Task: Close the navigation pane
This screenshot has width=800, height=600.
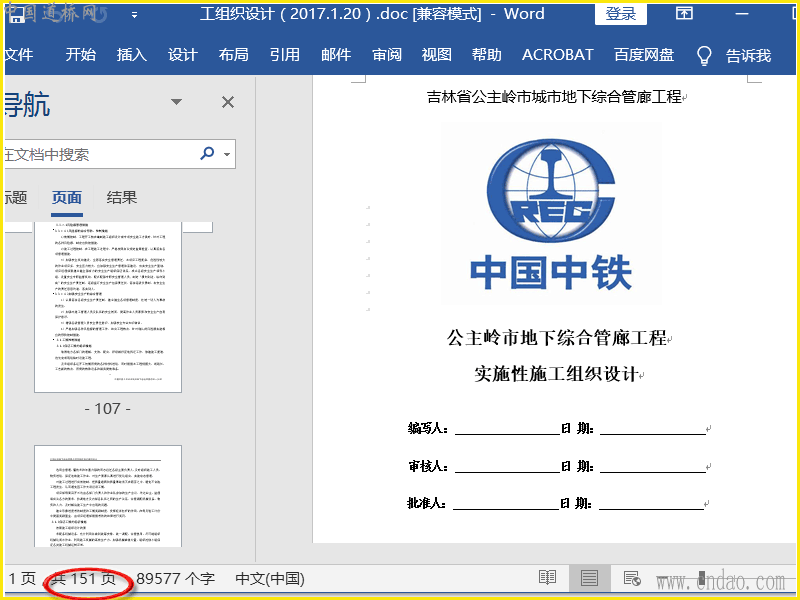Action: coord(228,102)
